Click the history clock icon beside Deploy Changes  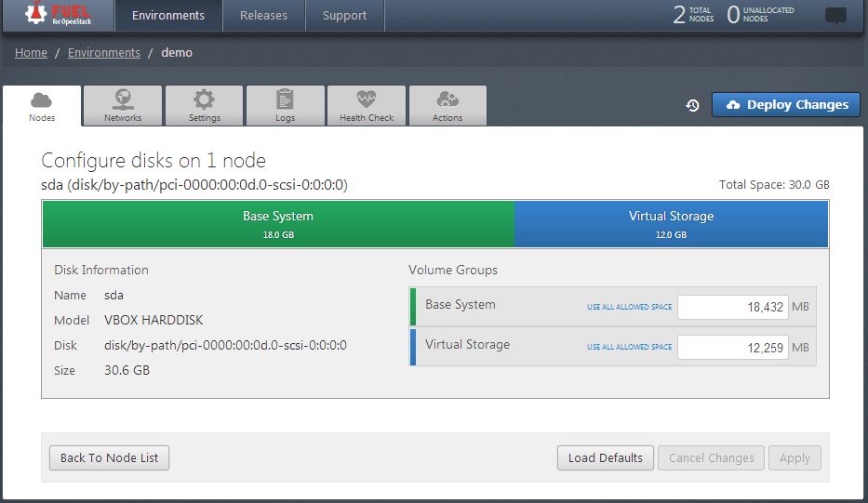pyautogui.click(x=692, y=104)
